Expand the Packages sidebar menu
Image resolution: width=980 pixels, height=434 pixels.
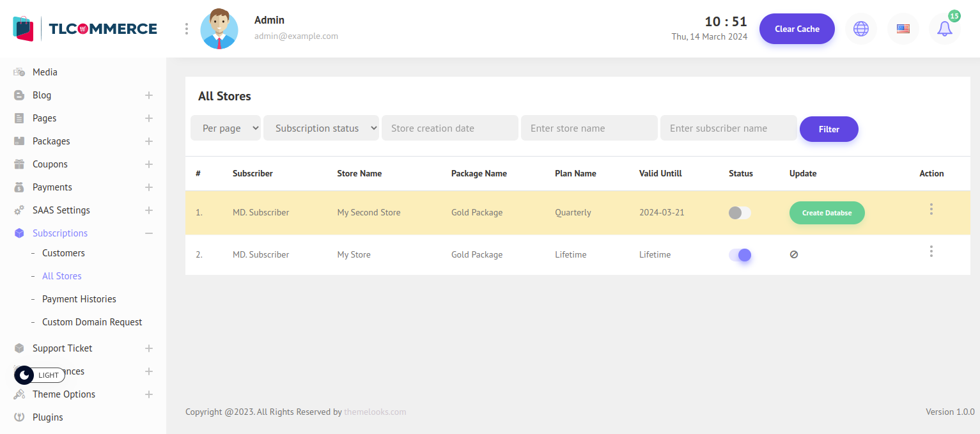pyautogui.click(x=148, y=141)
